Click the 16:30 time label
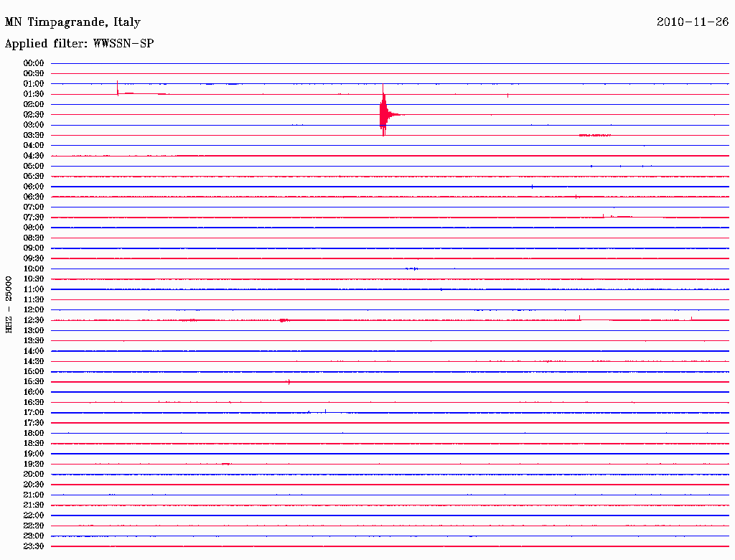Viewport: 735px width, 560px height. coord(33,403)
